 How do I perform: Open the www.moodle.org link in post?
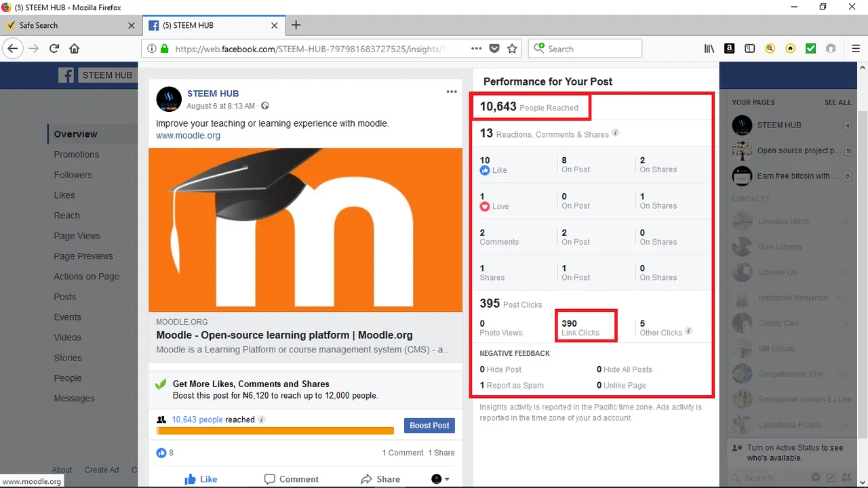click(x=188, y=136)
